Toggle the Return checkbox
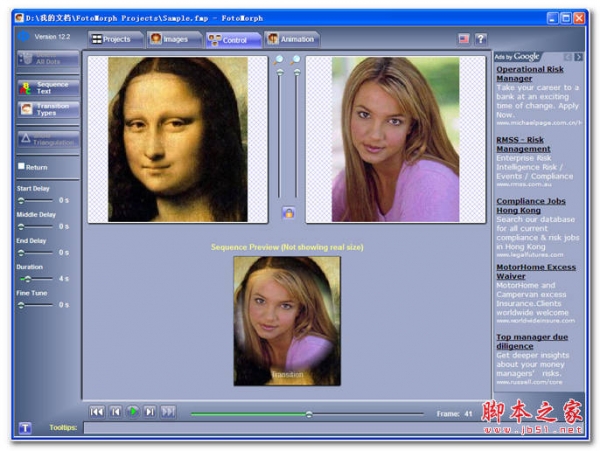 [21, 166]
